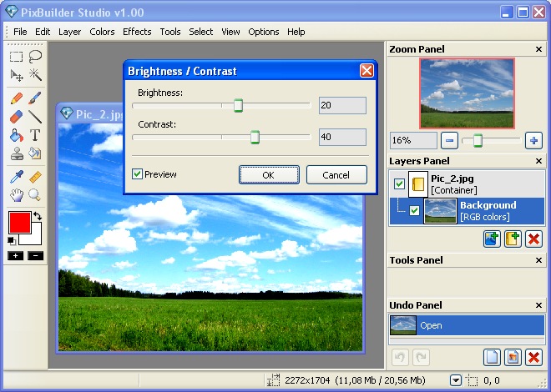Cancel the Brightness/Contrast dialog

tap(336, 175)
